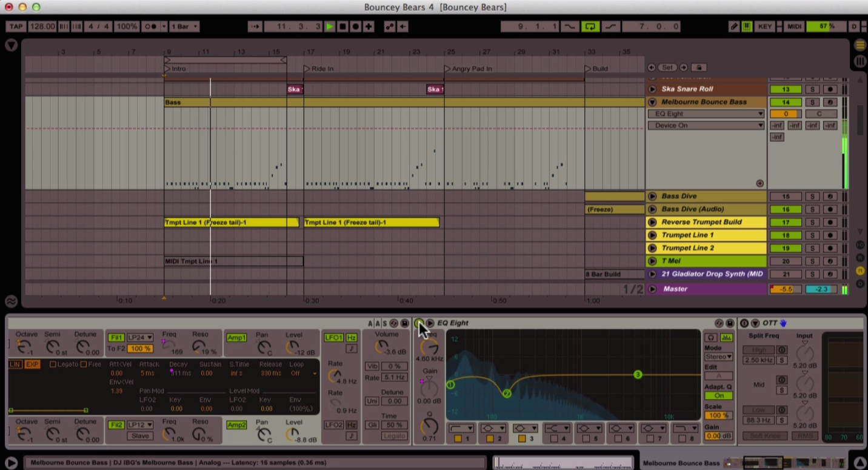This screenshot has width=868, height=470.
Task: Toggle track activator 14 for Melbourne Bounce Bass
Action: [x=786, y=102]
